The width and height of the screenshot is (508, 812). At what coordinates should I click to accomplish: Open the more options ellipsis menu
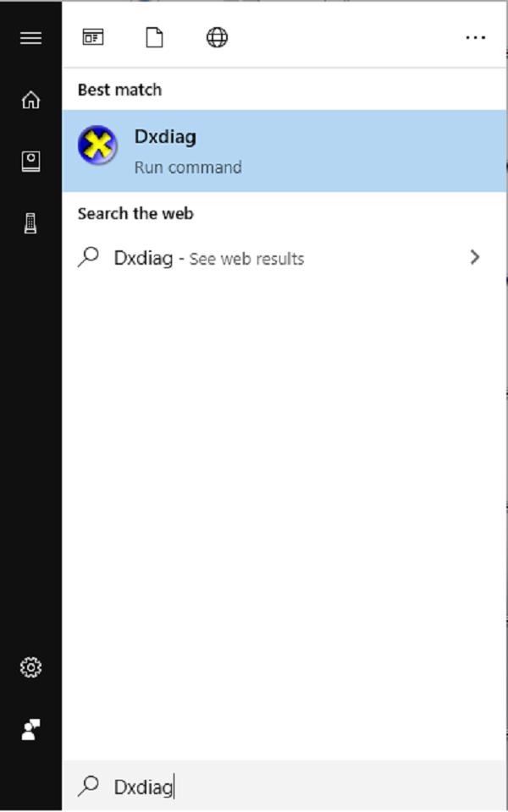coord(476,38)
